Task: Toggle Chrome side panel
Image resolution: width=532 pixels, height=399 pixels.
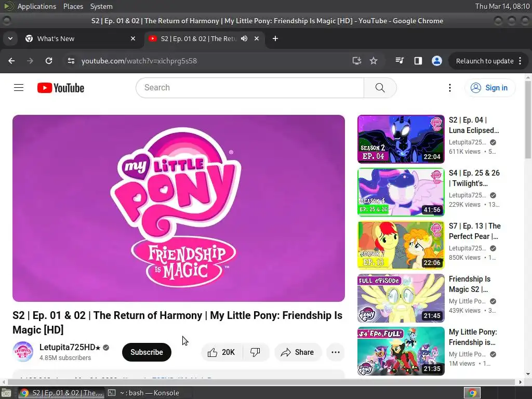Action: coord(418,61)
